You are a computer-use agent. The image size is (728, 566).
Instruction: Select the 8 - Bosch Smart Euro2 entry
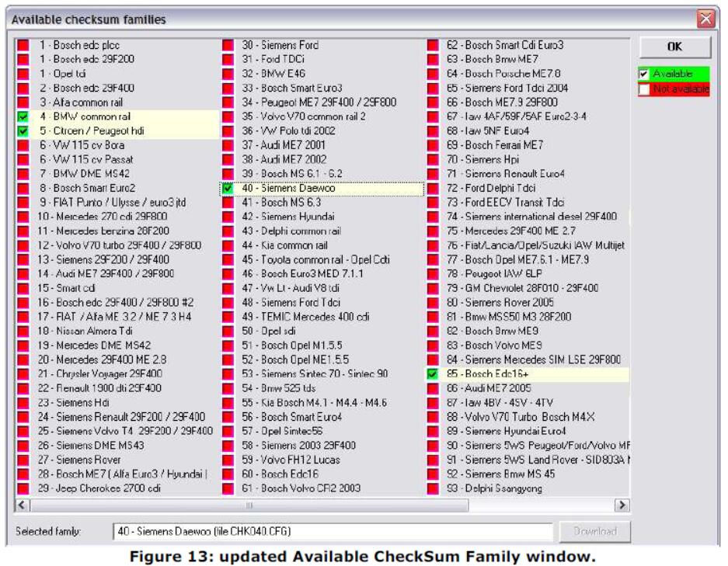88,189
